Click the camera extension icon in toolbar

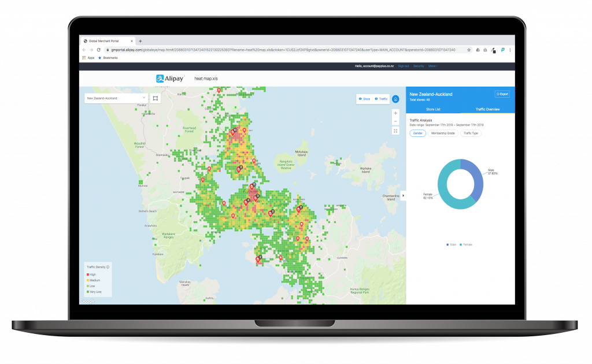(x=485, y=50)
